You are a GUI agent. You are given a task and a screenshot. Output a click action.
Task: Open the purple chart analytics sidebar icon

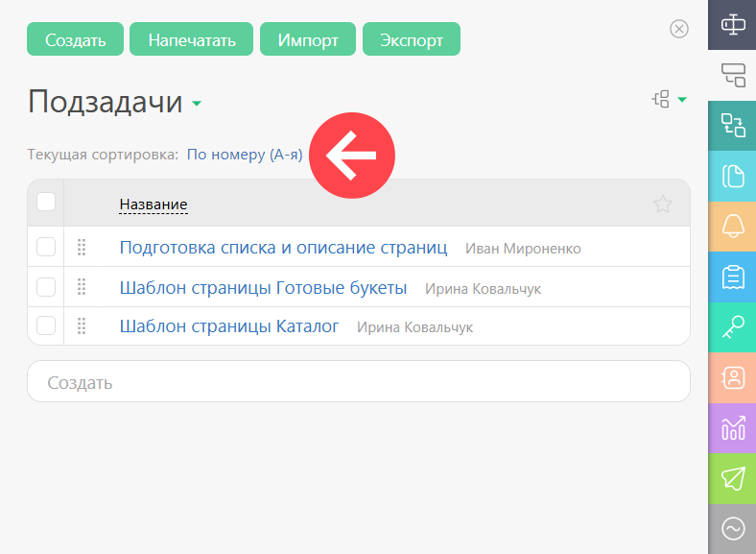click(x=732, y=427)
